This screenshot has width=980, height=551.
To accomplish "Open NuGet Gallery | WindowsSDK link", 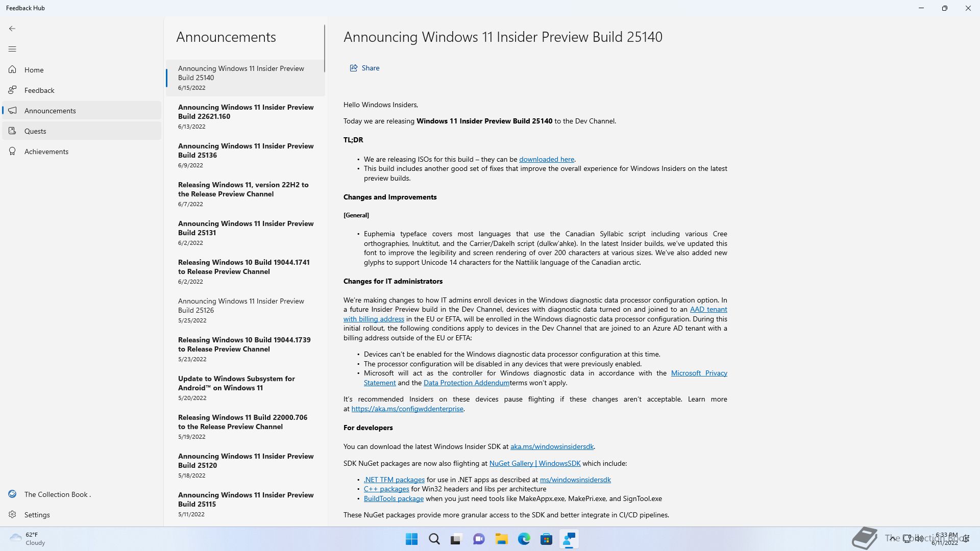I will (x=534, y=463).
